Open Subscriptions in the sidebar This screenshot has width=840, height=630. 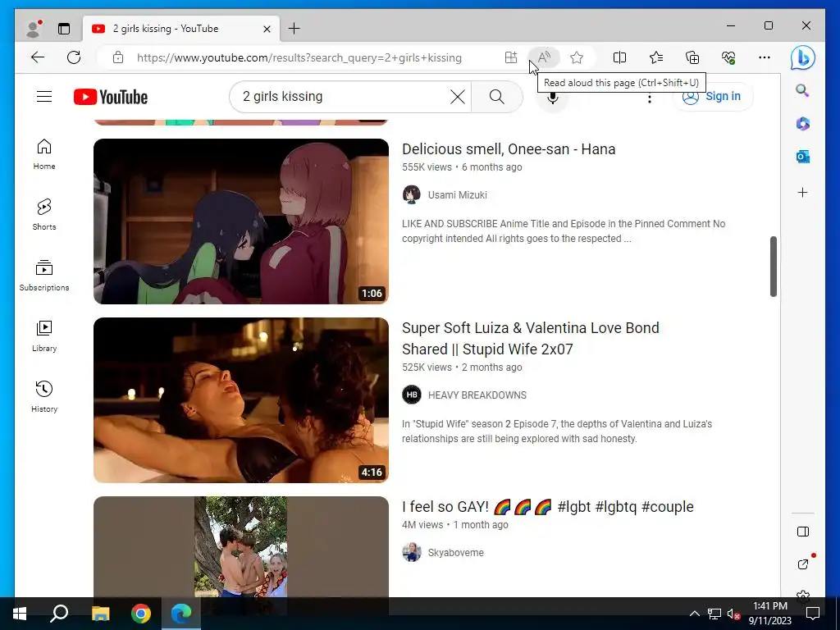click(44, 276)
